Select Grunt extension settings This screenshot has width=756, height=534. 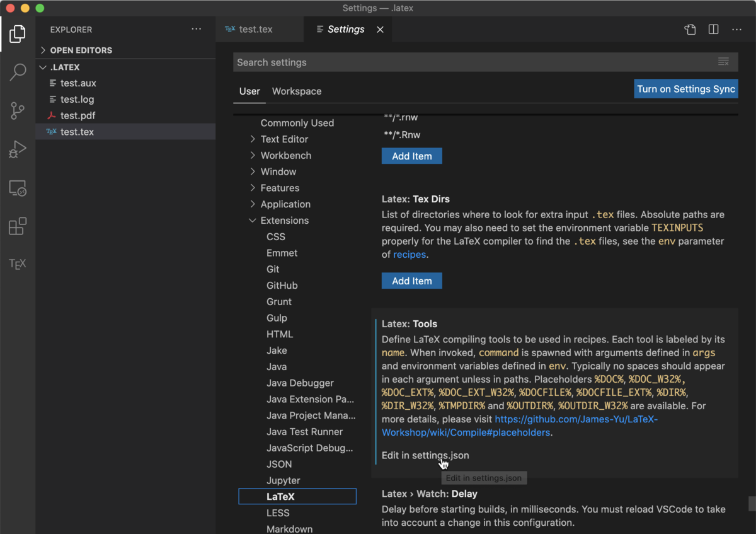(x=279, y=302)
